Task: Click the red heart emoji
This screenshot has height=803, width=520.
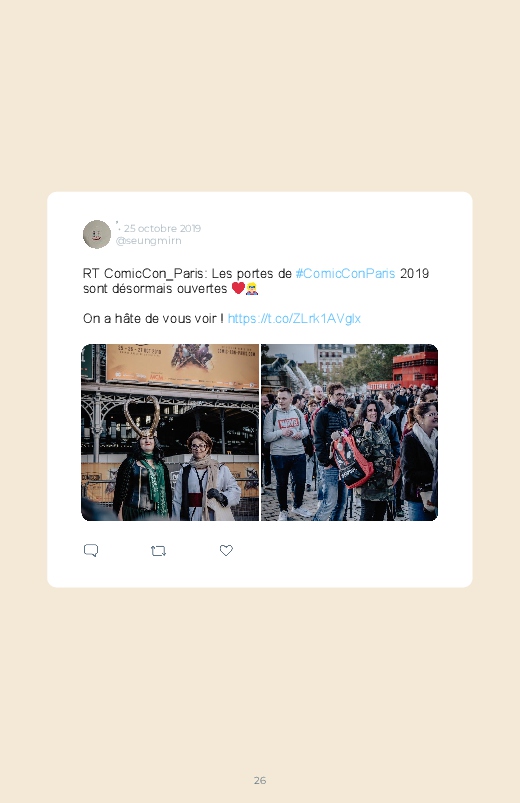Action: coord(238,288)
